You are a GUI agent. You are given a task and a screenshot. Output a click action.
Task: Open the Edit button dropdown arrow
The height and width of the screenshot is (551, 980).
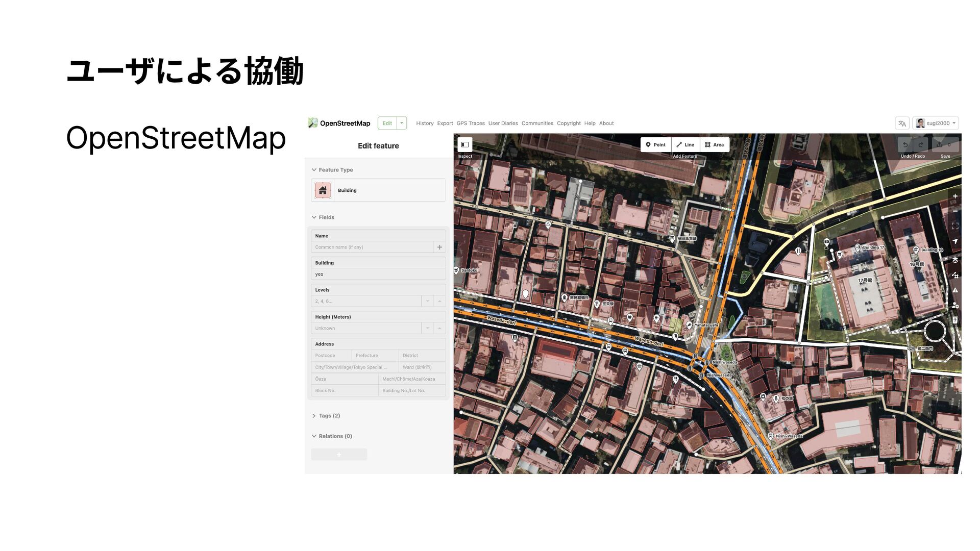point(402,123)
